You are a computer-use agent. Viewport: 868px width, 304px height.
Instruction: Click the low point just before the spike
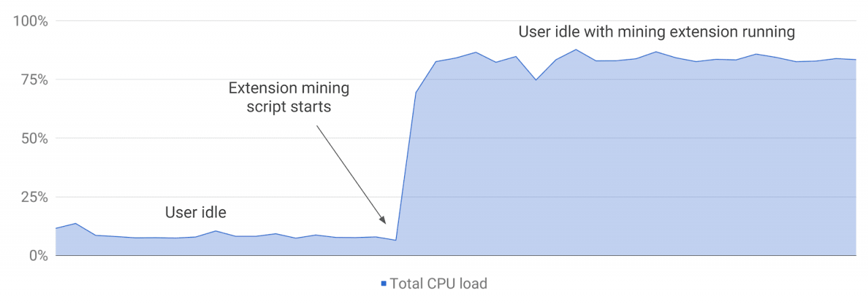click(395, 240)
